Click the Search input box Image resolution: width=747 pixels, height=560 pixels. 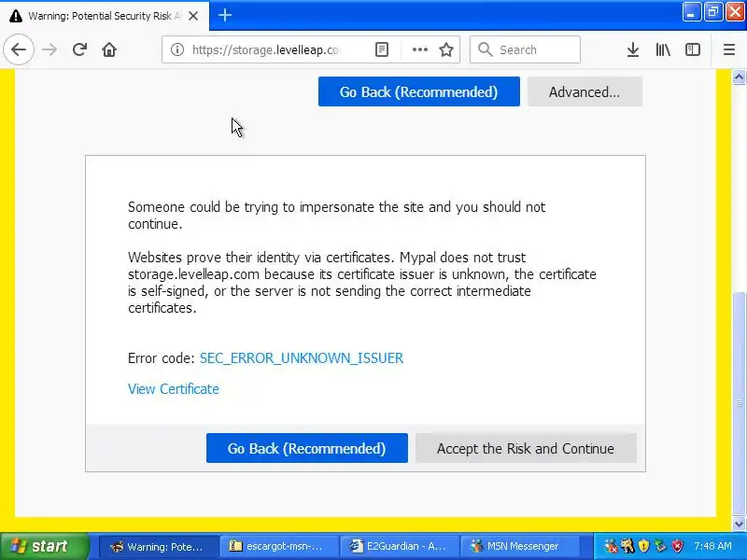coord(525,49)
